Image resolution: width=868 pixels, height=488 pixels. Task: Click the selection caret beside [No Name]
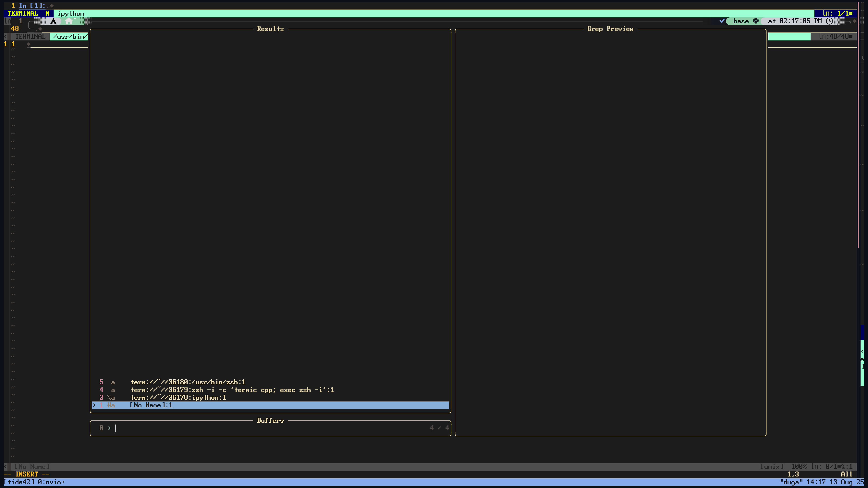pos(94,405)
